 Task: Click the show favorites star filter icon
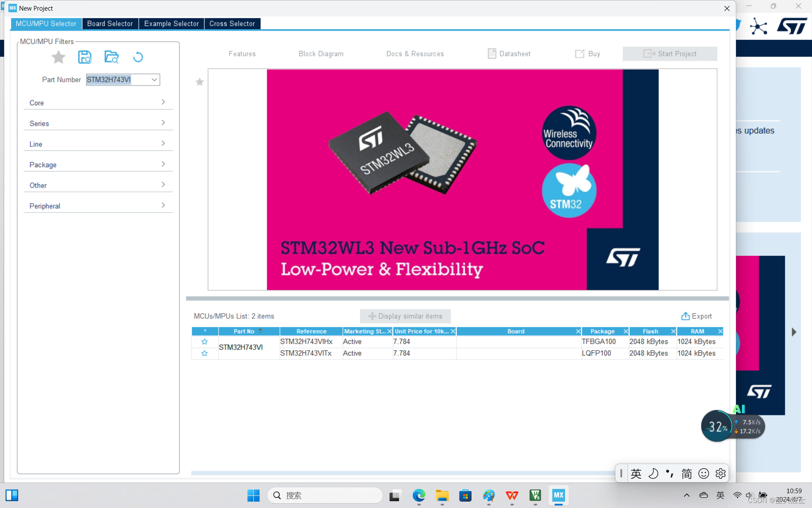(x=58, y=57)
